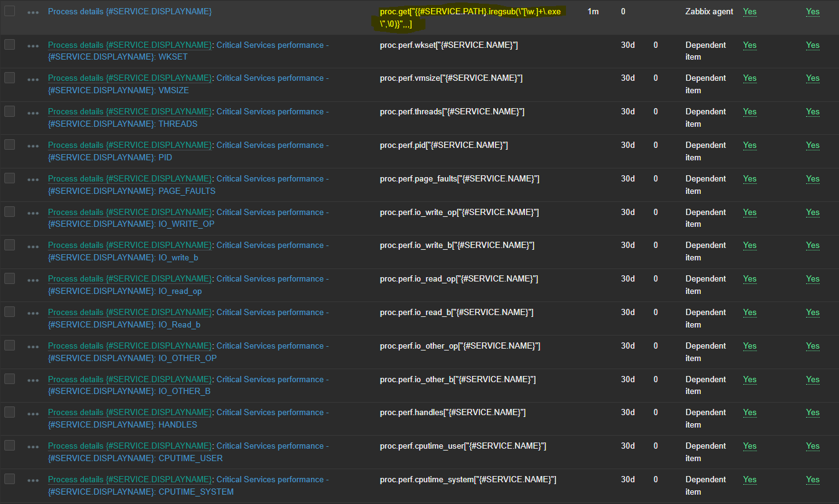Image resolution: width=839 pixels, height=504 pixels.
Task: Click the key proc.perf.wkset["{#SERVICE.NAME}"]
Action: [448, 45]
